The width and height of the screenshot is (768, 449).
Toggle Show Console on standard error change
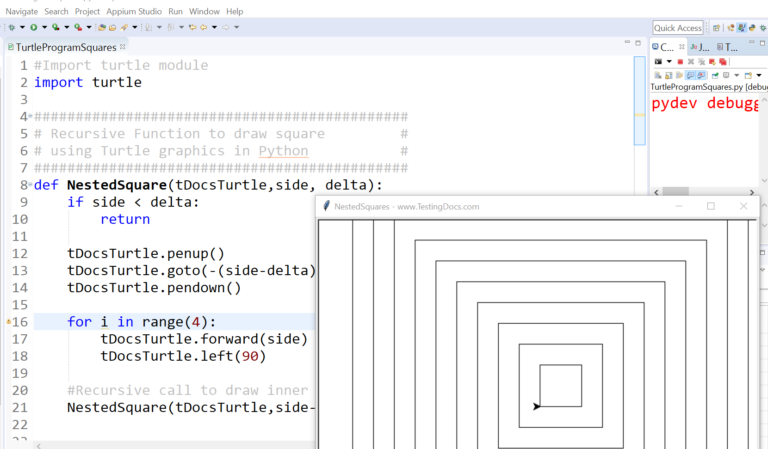point(702,75)
